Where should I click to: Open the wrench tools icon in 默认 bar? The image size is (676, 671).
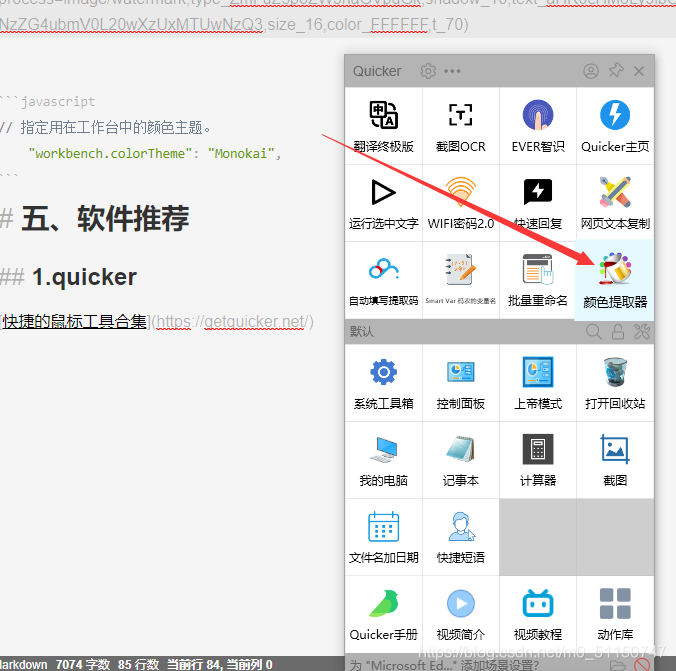point(642,332)
